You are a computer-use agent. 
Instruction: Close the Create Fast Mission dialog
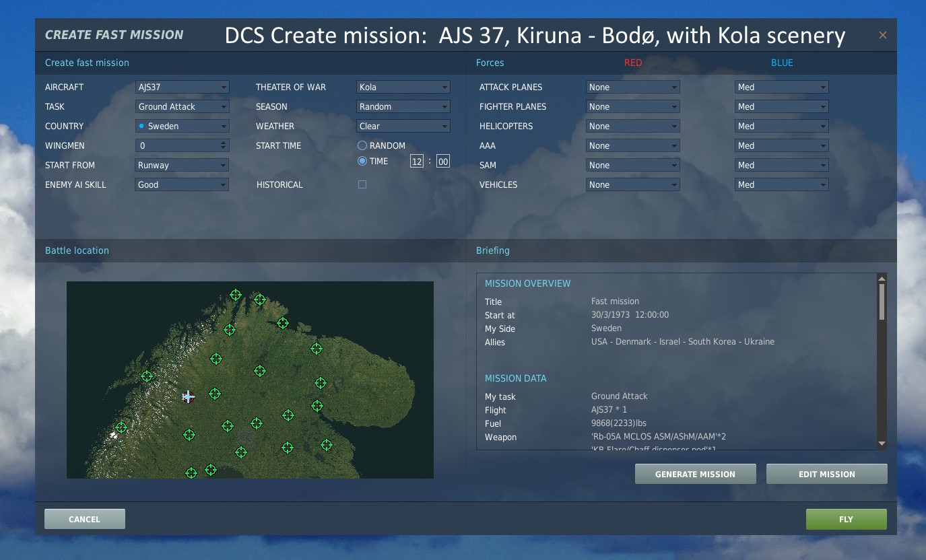882,35
